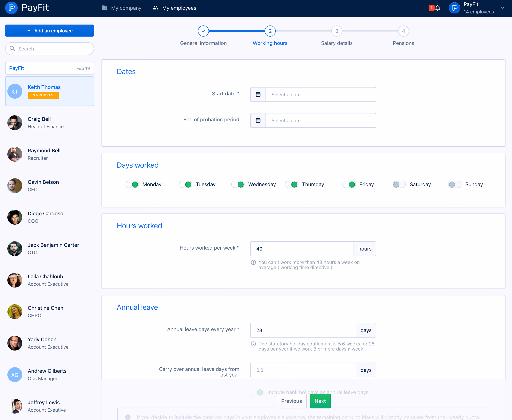Disable Thursday as a worked day
The height and width of the screenshot is (420, 512).
pos(292,184)
